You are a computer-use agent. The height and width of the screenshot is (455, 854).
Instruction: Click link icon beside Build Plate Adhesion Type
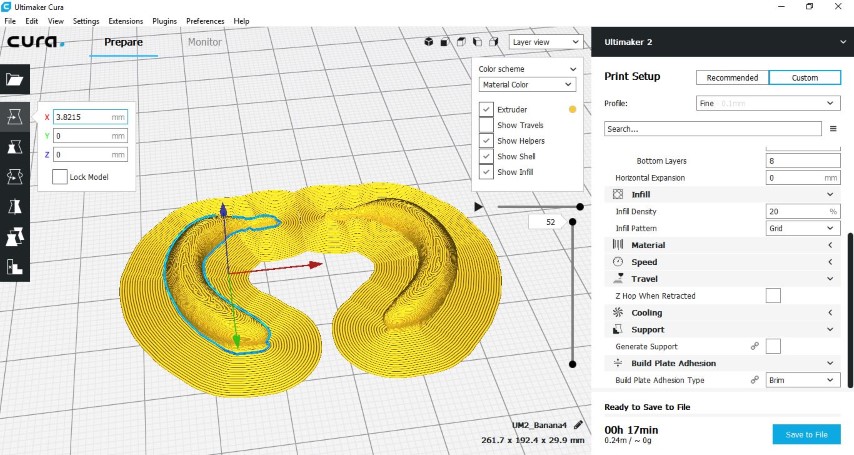755,380
